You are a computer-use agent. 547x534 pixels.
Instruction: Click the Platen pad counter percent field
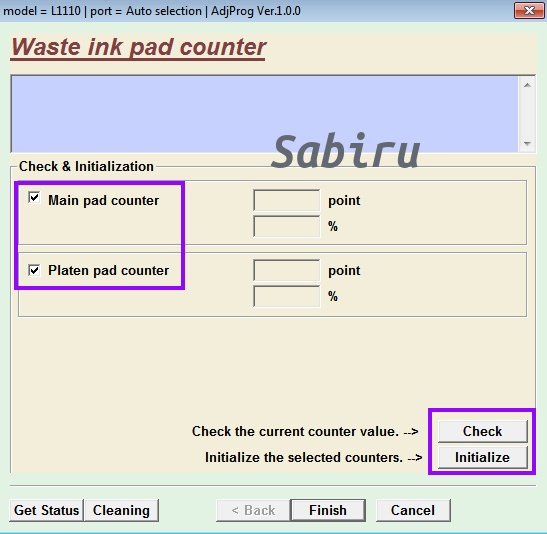(286, 296)
